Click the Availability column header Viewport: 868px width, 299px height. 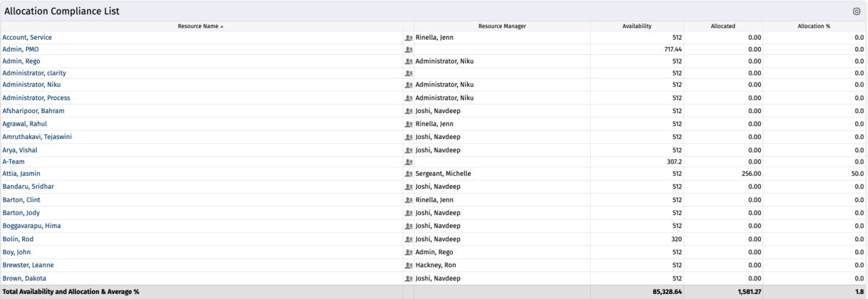pyautogui.click(x=637, y=26)
